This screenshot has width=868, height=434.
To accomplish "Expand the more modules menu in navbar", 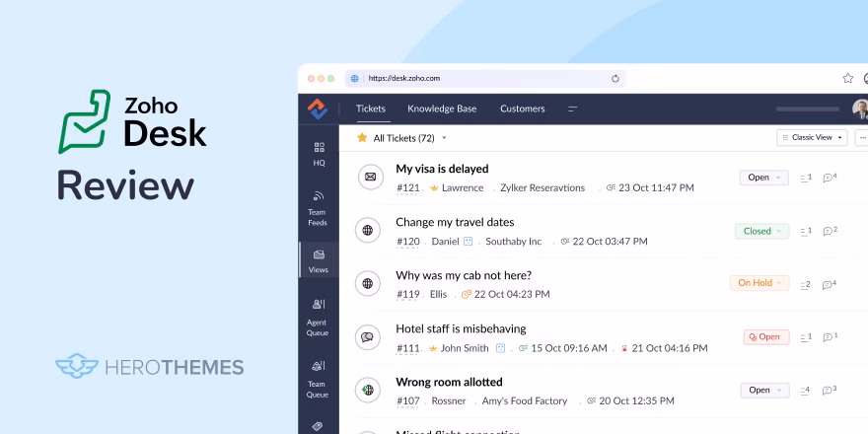I will [x=573, y=109].
